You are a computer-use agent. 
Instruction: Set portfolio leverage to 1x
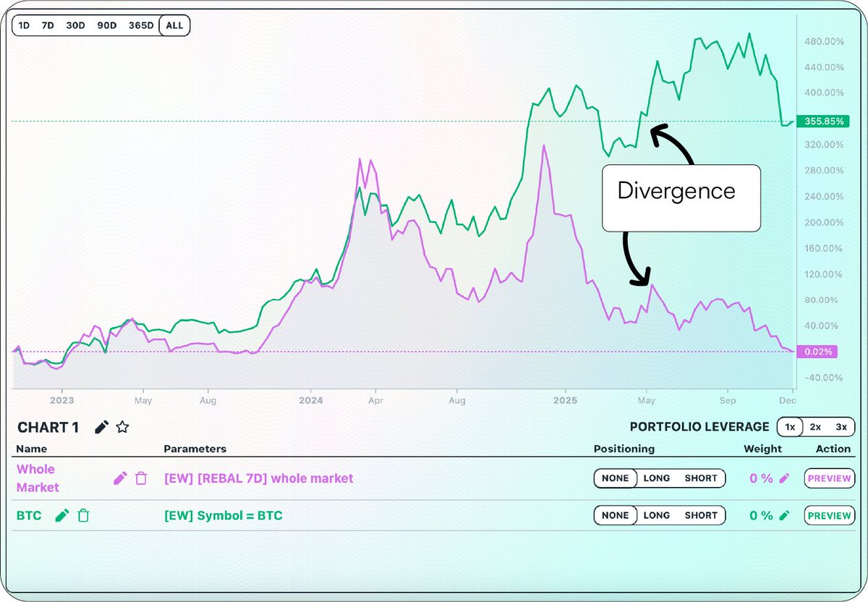(790, 427)
